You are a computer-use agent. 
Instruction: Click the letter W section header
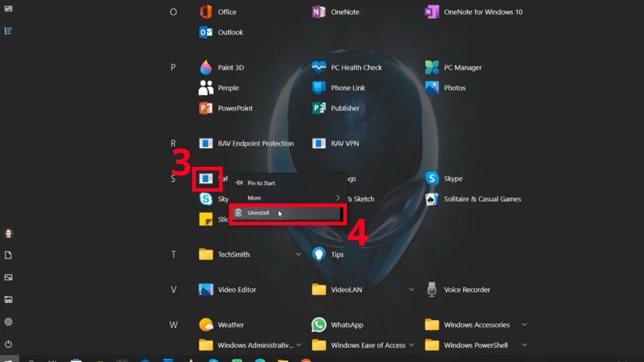tap(173, 325)
